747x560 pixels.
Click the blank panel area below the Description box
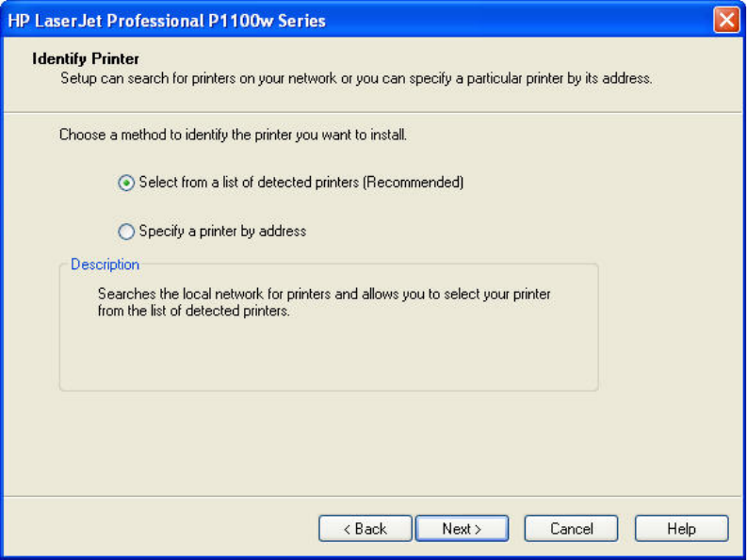point(330,442)
